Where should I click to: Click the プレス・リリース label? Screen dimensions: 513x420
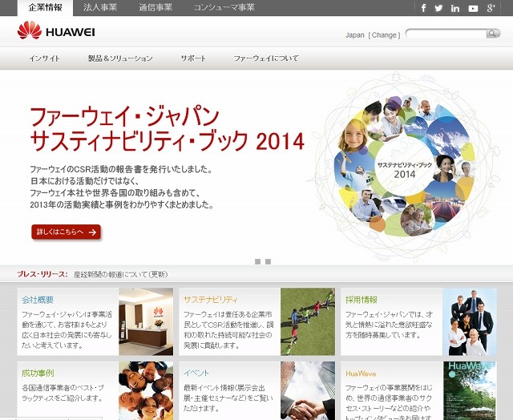pyautogui.click(x=42, y=274)
